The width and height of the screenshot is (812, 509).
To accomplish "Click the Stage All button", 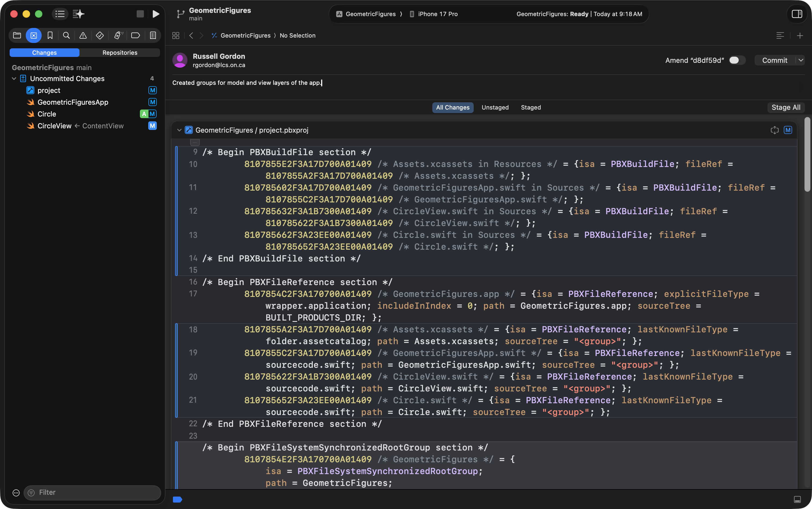I will [785, 107].
